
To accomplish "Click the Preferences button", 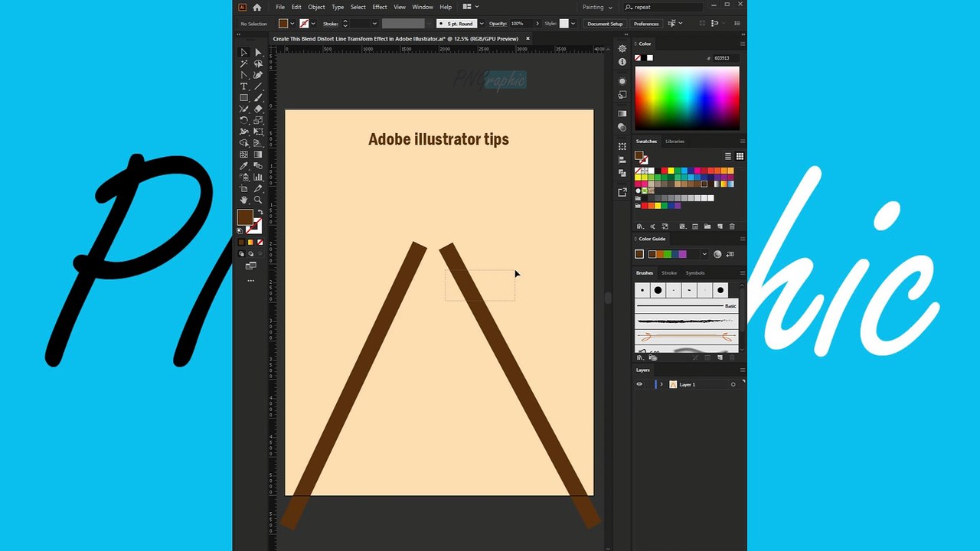I will click(646, 24).
